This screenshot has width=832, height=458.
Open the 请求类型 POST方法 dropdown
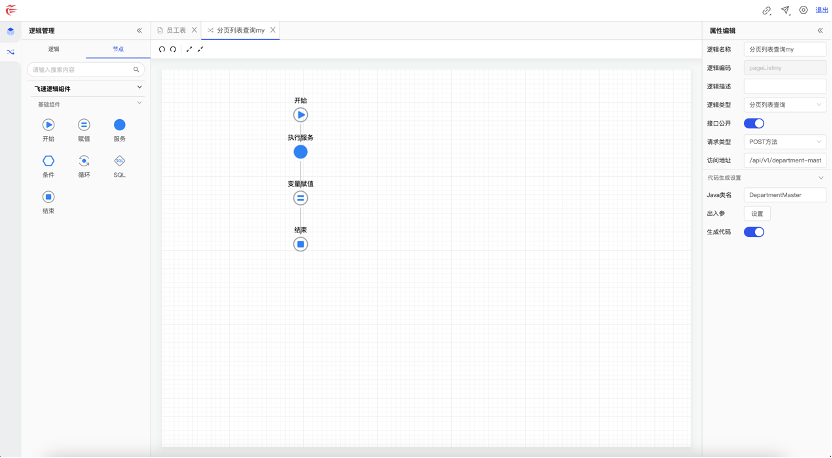coord(786,141)
